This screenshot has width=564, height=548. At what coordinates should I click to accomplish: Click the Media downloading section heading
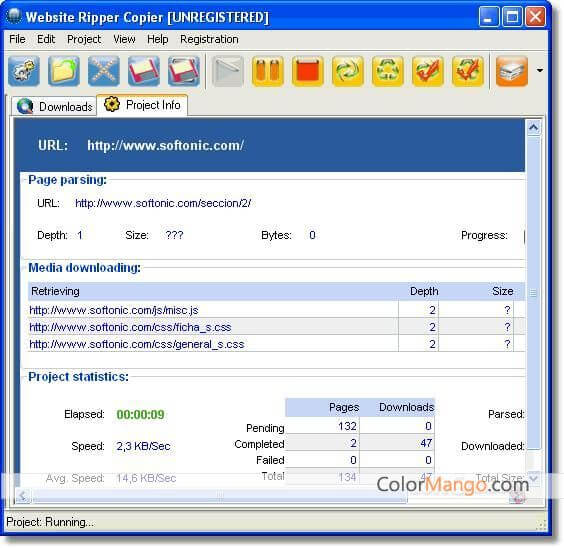[84, 268]
